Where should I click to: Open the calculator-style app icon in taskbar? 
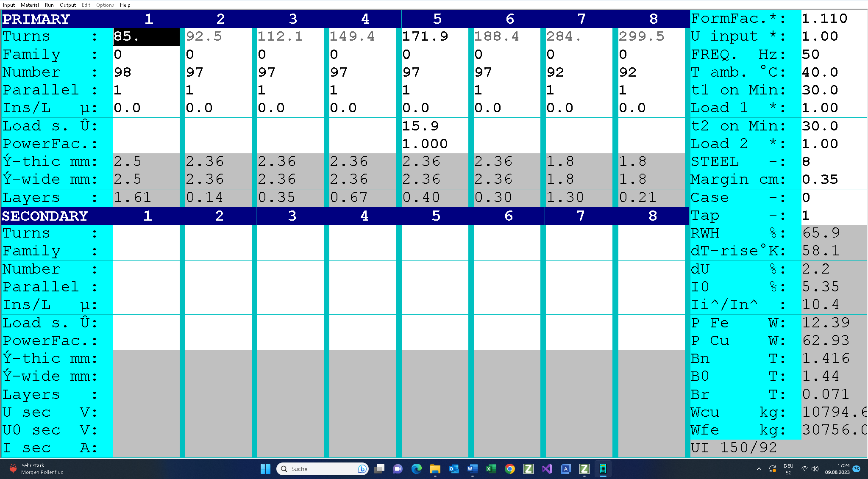[603, 469]
